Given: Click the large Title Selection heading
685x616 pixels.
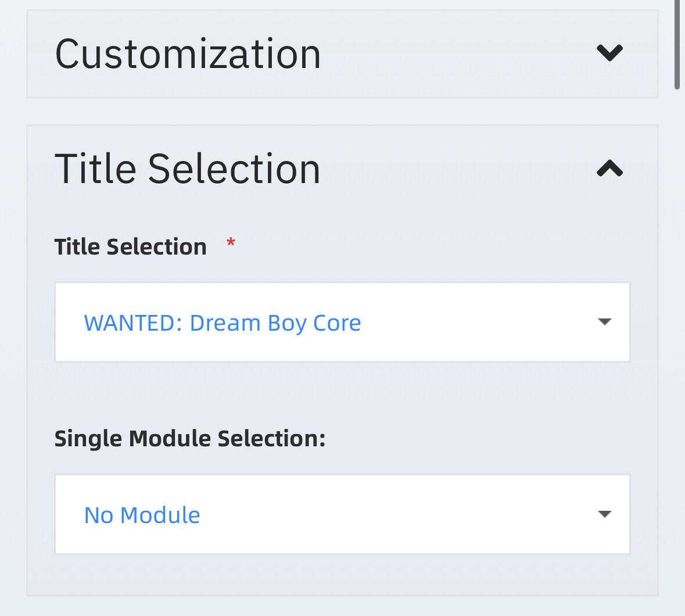Looking at the screenshot, I should click(187, 169).
